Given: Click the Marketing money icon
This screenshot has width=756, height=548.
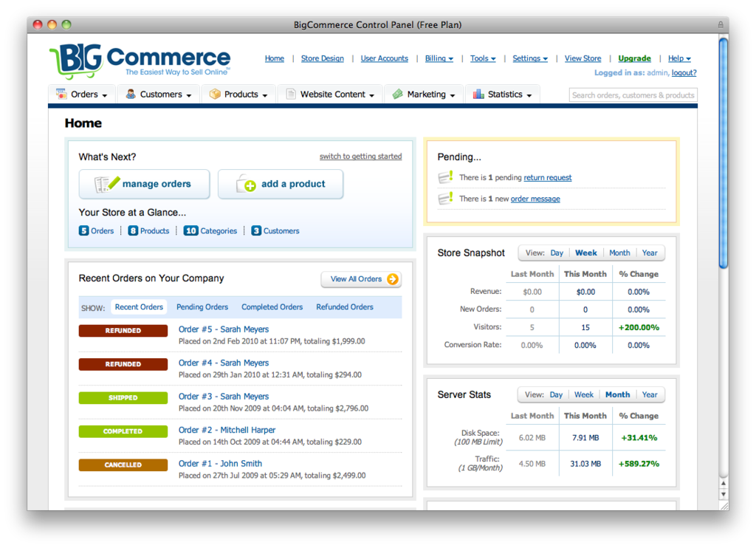Looking at the screenshot, I should coord(397,94).
